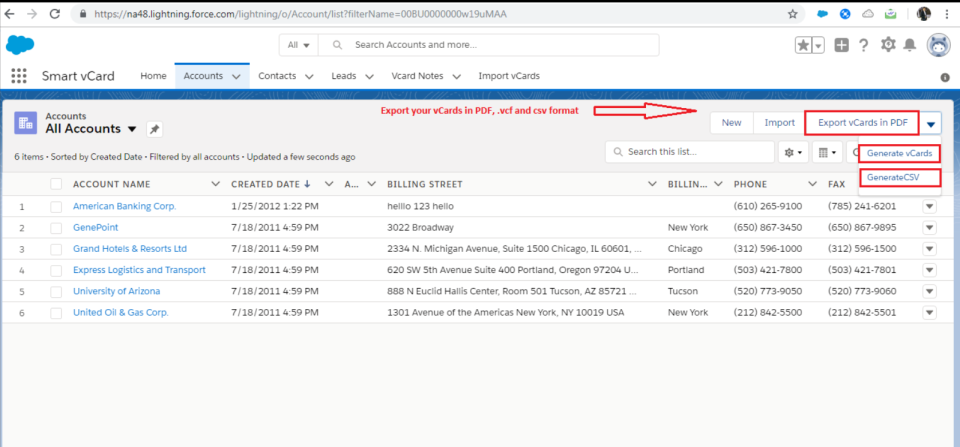Tick the United Oil & Gas checkbox
Image resolution: width=960 pixels, height=447 pixels.
(x=56, y=313)
